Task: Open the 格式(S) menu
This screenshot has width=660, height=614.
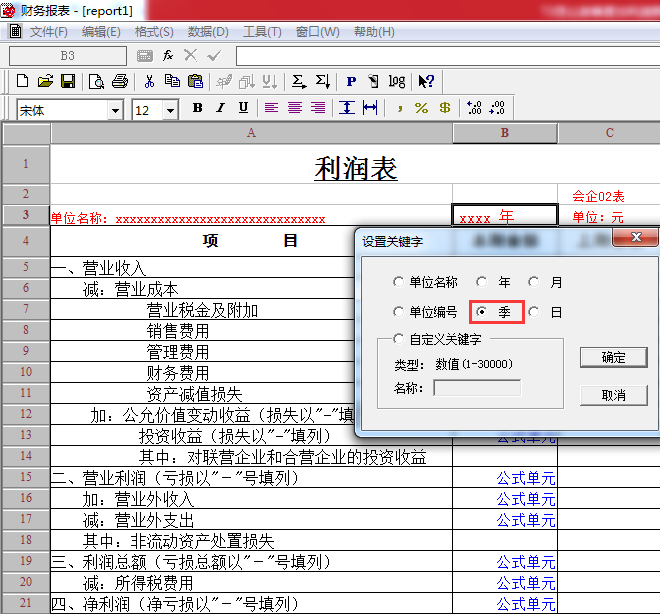Action: (154, 32)
